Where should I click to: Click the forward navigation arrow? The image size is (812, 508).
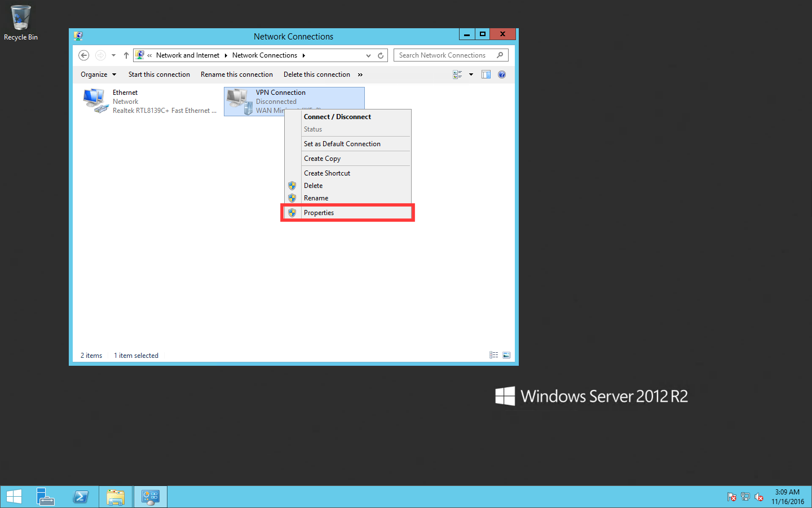coord(100,55)
